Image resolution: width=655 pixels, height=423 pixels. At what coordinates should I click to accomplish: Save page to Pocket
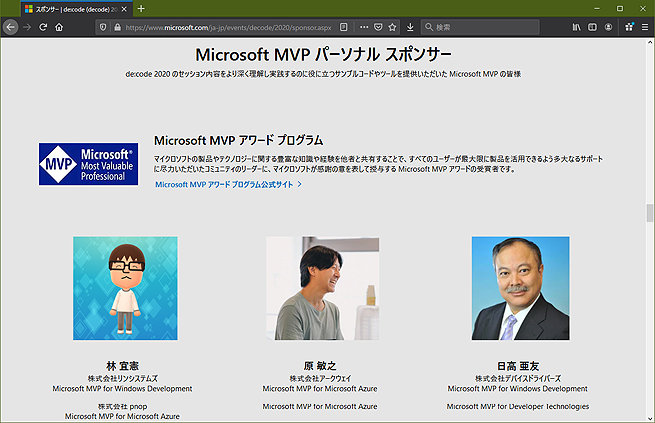(x=377, y=27)
